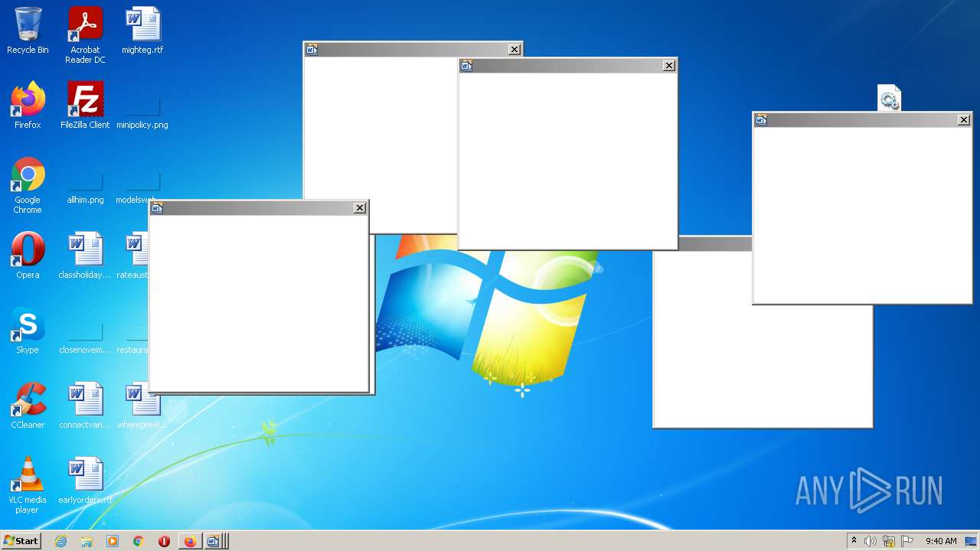
Task: Open the volume control in system tray
Action: click(871, 541)
